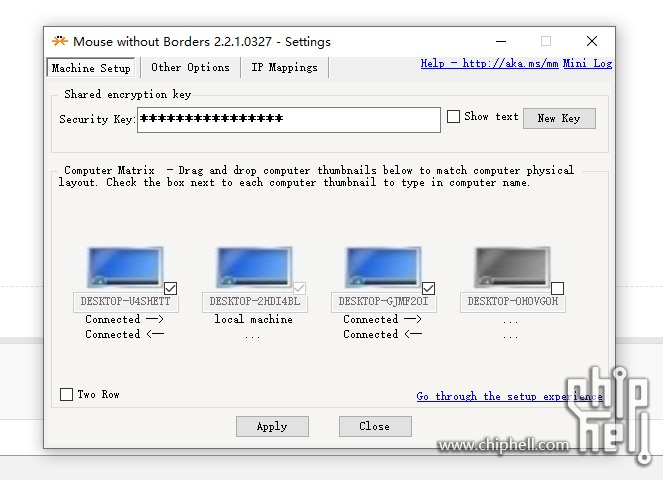The height and width of the screenshot is (480, 665).
Task: Minimize the Settings window
Action: point(501,41)
